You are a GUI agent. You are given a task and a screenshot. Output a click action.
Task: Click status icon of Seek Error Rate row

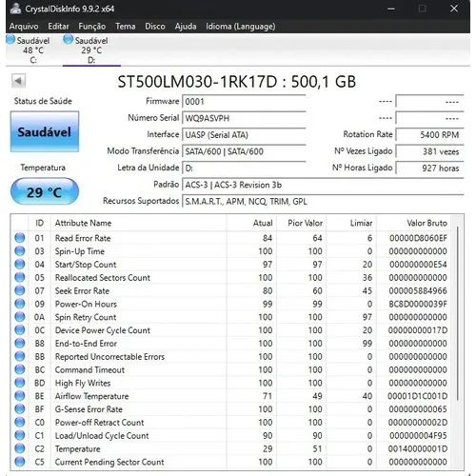20,290
